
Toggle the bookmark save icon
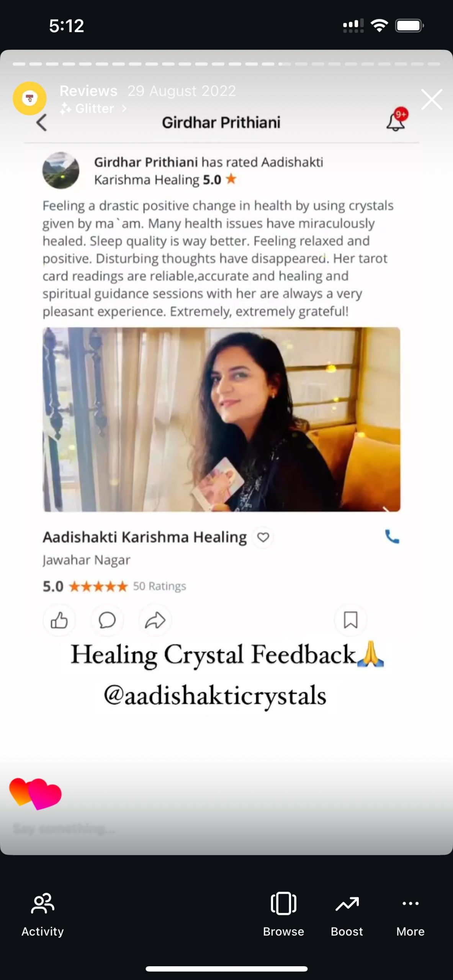point(350,620)
